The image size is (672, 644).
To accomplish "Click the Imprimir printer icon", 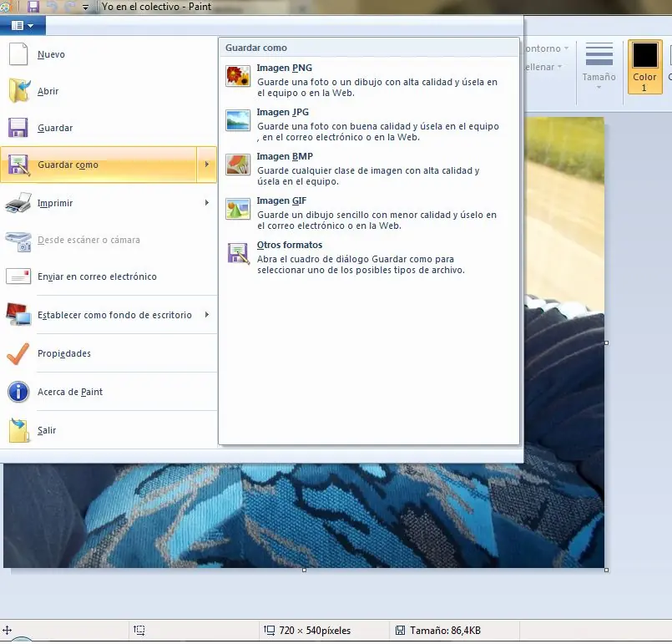I will tap(18, 203).
